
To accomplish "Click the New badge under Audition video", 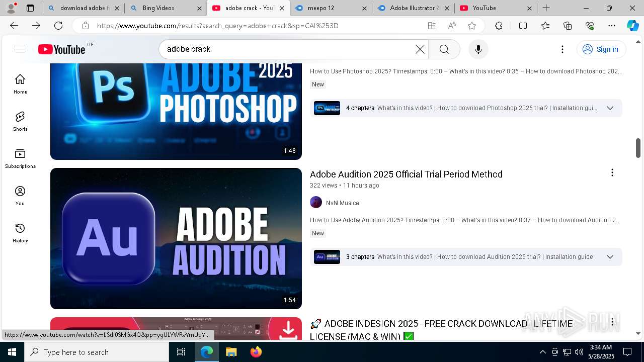I will pyautogui.click(x=318, y=233).
